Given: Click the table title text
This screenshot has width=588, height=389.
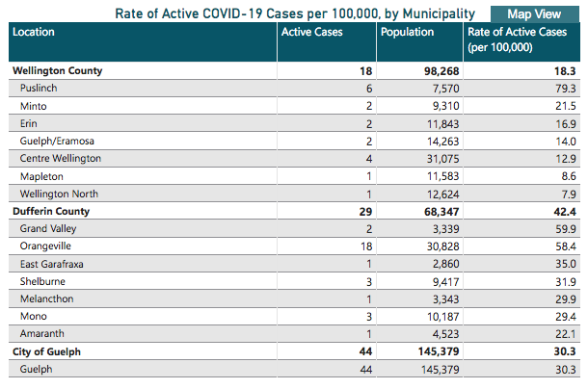Looking at the screenshot, I should pos(294,13).
